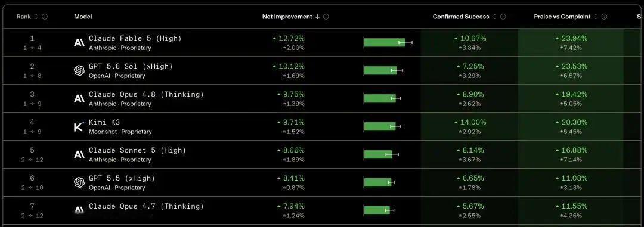Click the OpenAI logo beside GPT 5.5 (xHigh)
This screenshot has width=644, height=227.
click(x=79, y=182)
